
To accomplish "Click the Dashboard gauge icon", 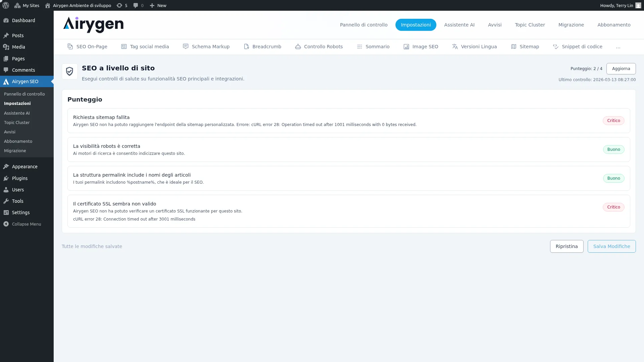I will point(6,20).
